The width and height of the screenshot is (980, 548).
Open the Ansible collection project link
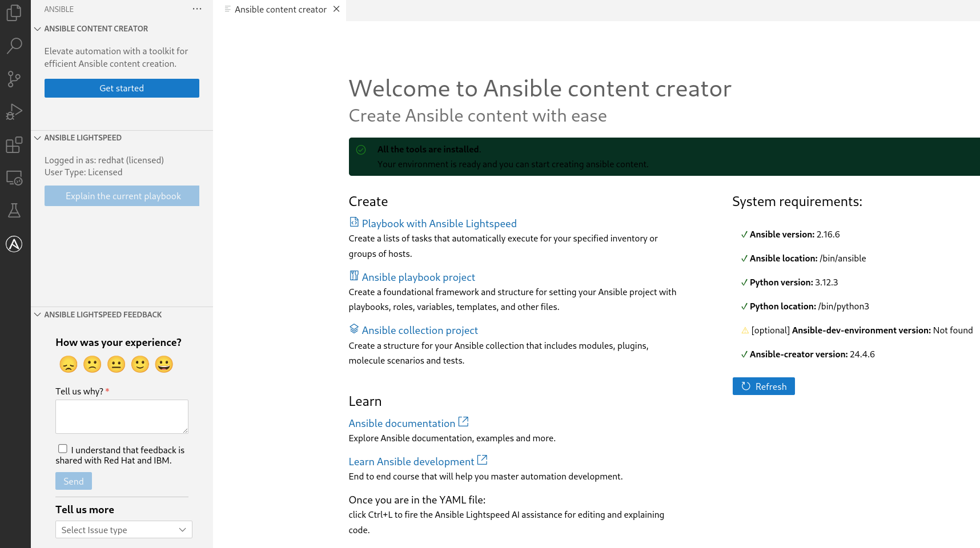tap(419, 330)
